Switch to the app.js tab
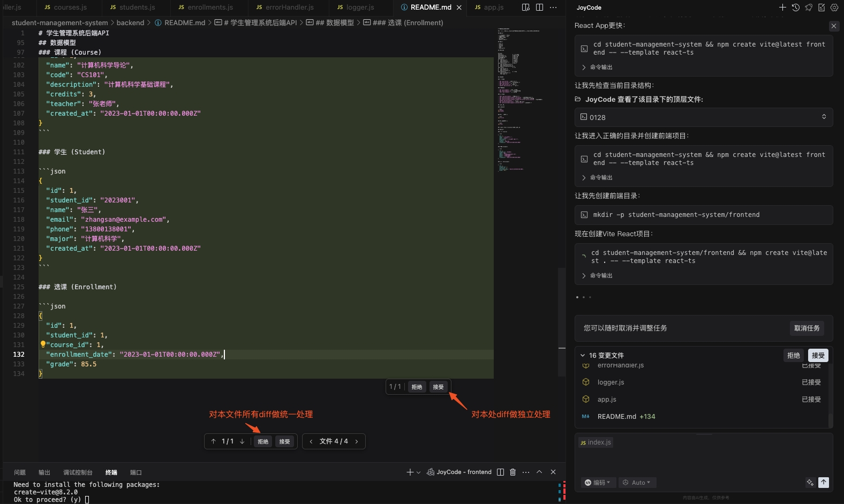 (x=489, y=7)
